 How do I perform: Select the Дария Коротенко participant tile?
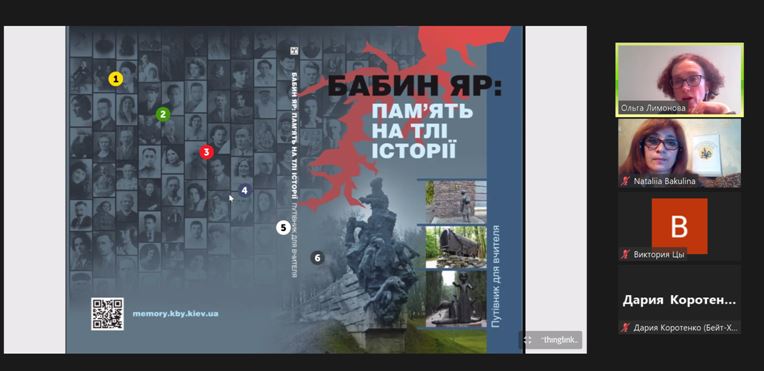(679, 299)
